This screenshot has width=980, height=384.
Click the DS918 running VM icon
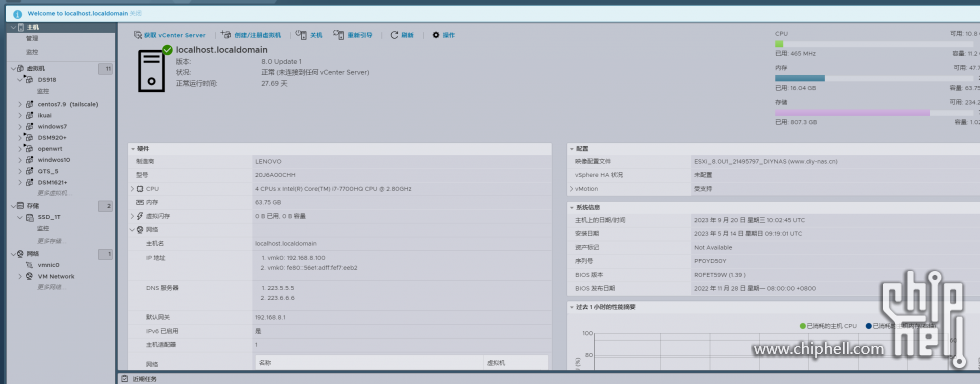(29, 79)
